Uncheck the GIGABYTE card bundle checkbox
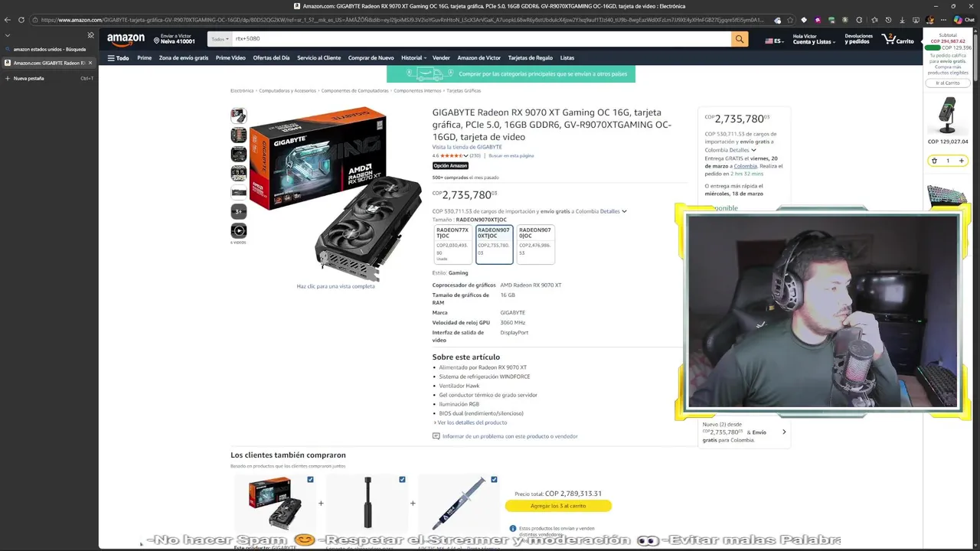The image size is (980, 551). pos(310,479)
